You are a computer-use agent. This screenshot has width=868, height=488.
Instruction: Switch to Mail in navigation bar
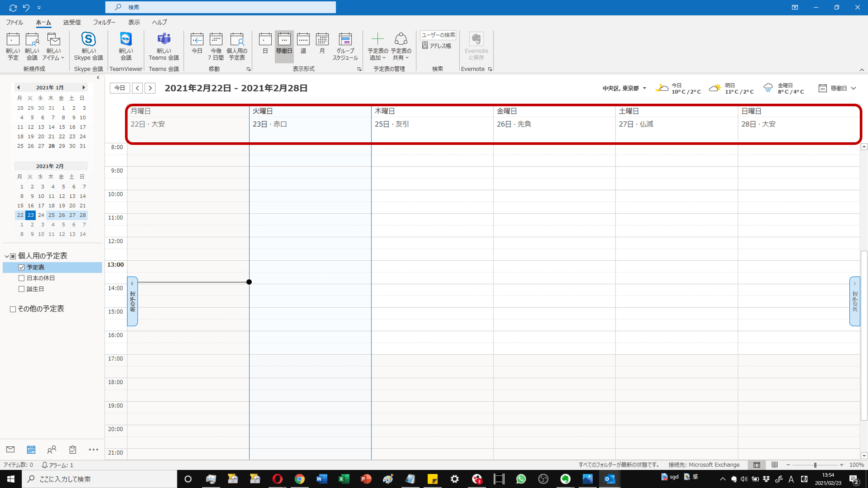[x=10, y=450]
